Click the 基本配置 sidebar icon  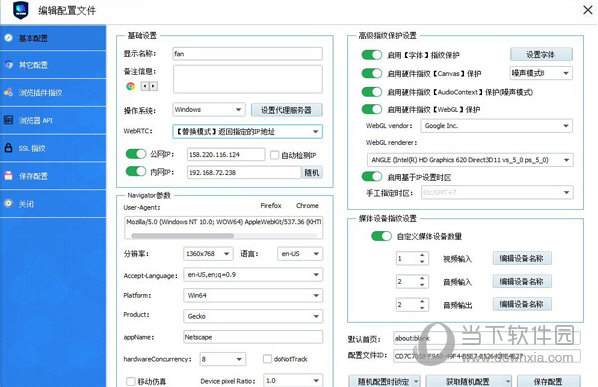tap(8, 38)
